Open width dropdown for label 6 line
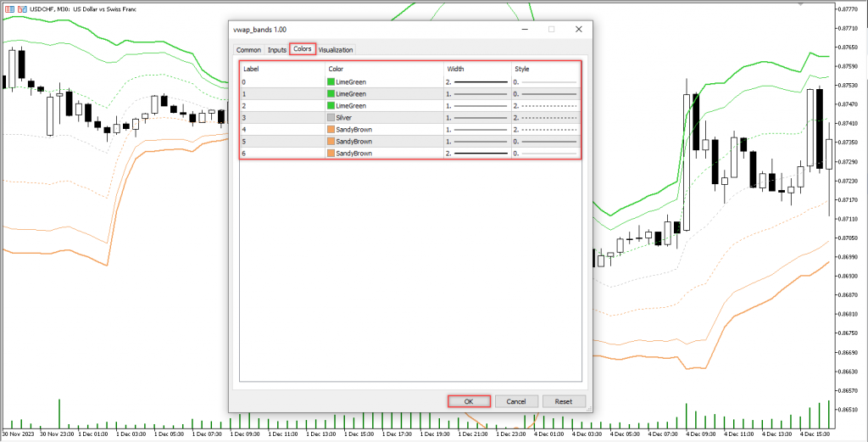868x442 pixels. click(477, 154)
